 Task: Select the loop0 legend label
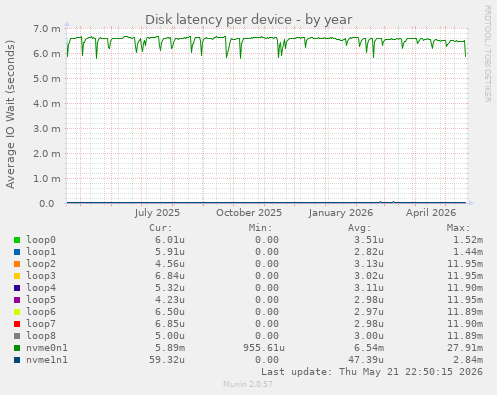[x=41, y=240]
